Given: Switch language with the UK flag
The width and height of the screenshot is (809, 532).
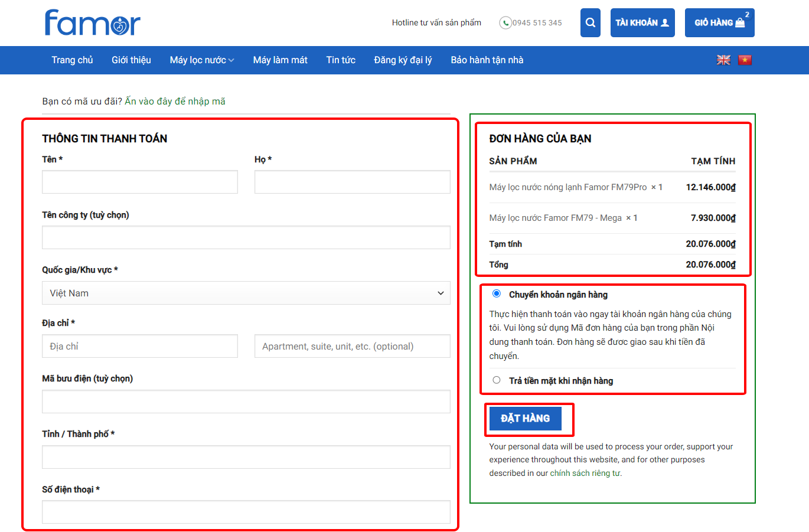Looking at the screenshot, I should point(723,60).
